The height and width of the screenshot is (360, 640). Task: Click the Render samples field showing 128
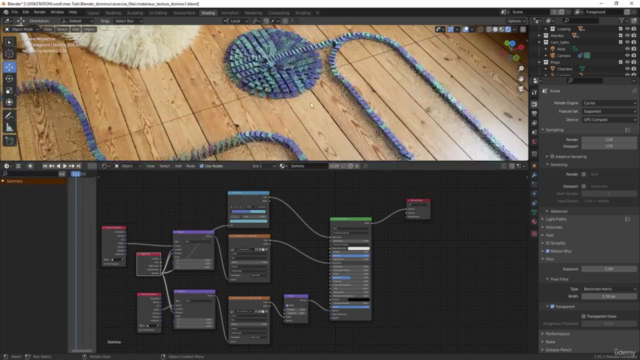click(609, 140)
